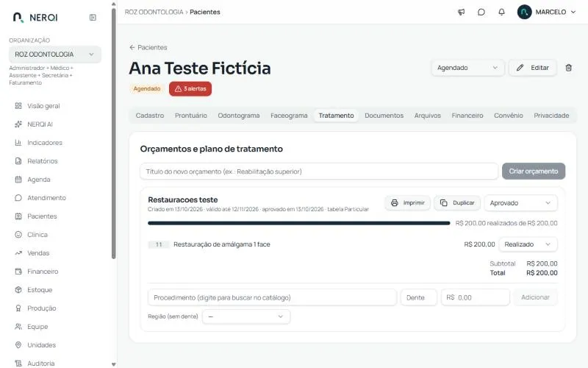Viewport: 588px width, 368px height.
Task: Switch to the Prontuário tab
Action: click(191, 116)
